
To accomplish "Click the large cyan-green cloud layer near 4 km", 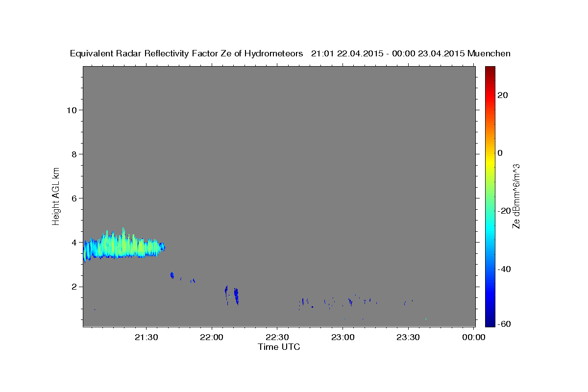I will pos(124,245).
